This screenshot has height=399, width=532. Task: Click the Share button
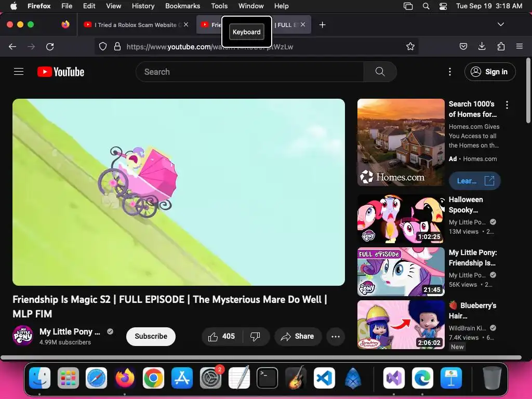pyautogui.click(x=298, y=336)
